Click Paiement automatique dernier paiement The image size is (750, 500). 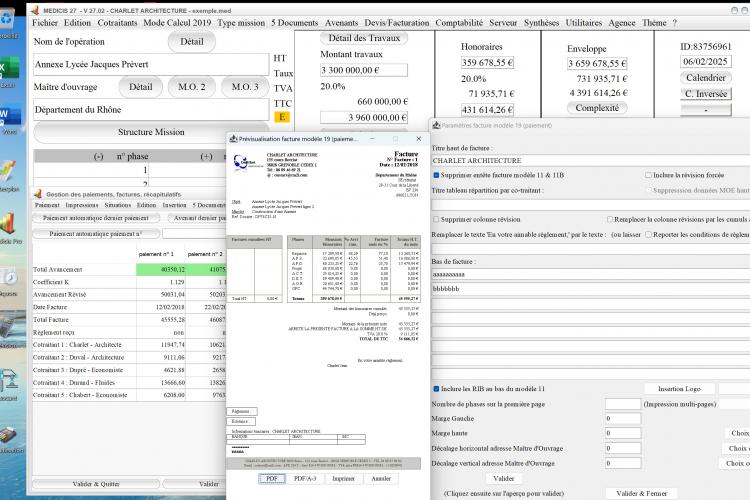pyautogui.click(x=96, y=218)
